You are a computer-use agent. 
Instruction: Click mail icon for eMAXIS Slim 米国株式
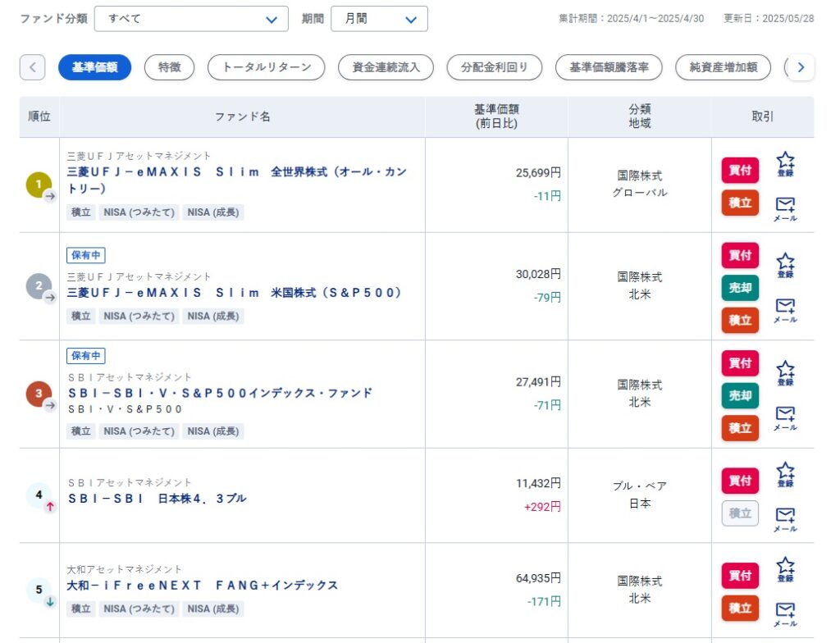pos(785,310)
